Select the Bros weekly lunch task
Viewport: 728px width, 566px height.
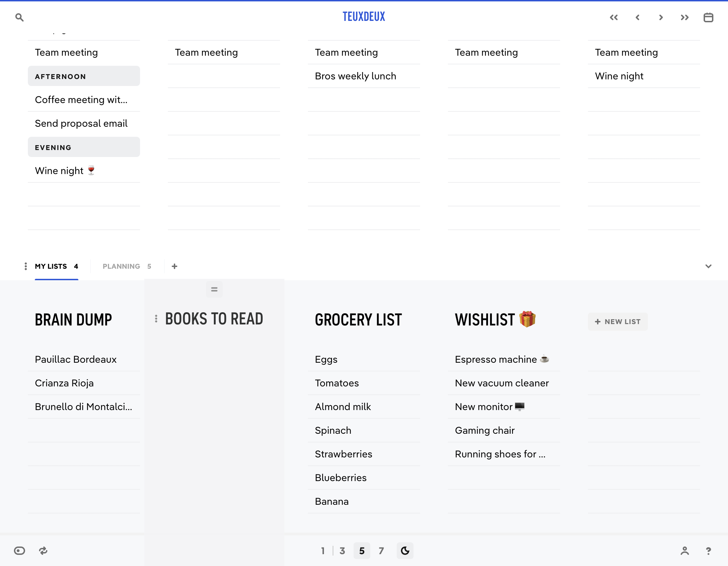[x=364, y=76]
